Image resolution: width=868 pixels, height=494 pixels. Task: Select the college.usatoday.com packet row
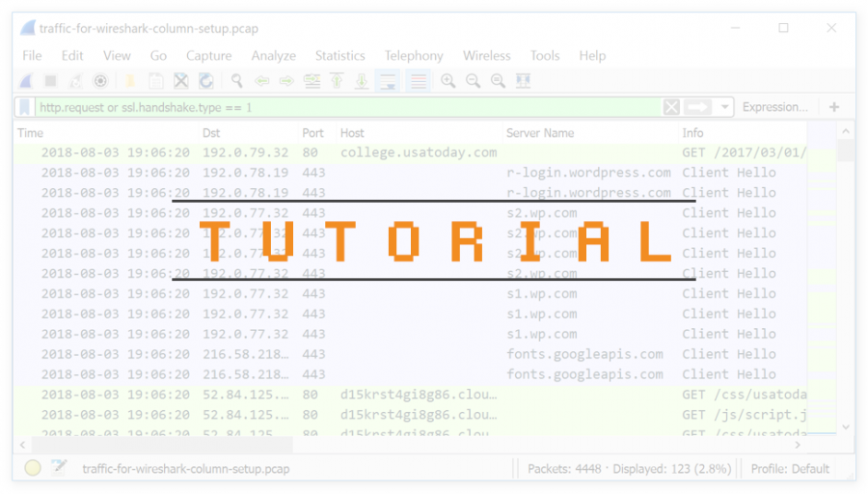click(x=410, y=152)
